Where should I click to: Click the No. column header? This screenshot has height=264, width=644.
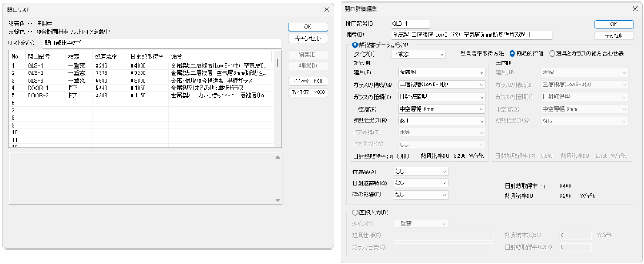coord(17,57)
